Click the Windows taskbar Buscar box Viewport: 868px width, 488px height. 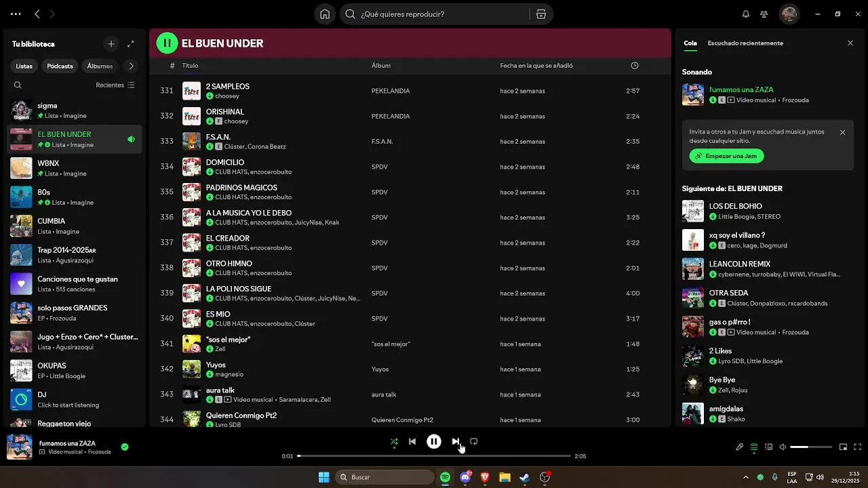(384, 477)
